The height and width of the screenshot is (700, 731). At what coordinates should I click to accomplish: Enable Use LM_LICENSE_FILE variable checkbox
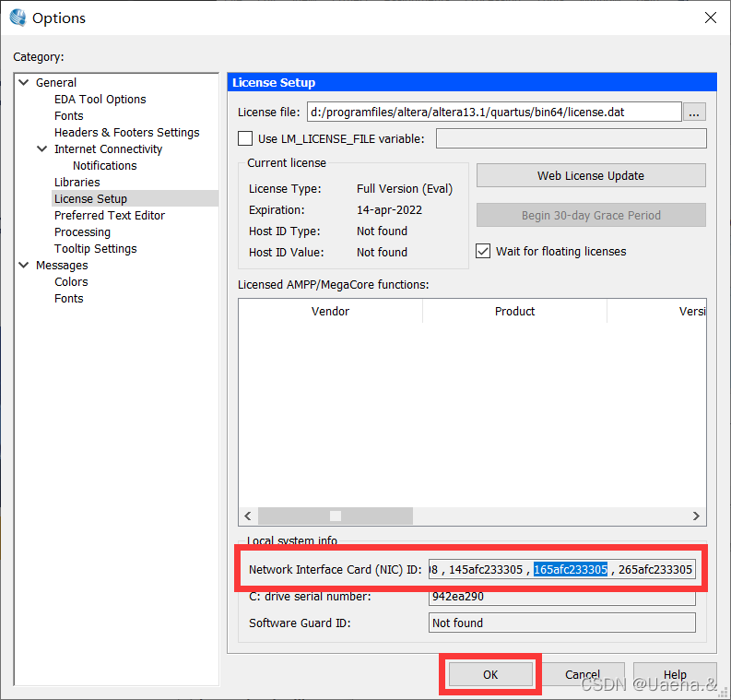click(x=245, y=138)
